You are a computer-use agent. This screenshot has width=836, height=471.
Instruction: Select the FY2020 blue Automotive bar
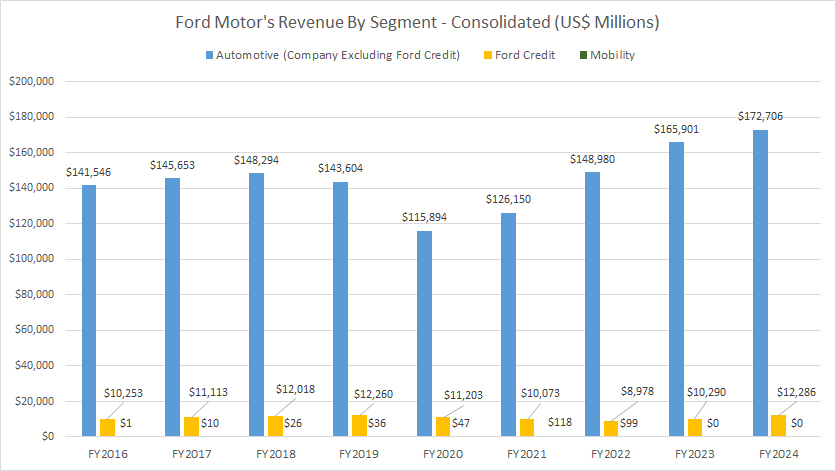(424, 333)
